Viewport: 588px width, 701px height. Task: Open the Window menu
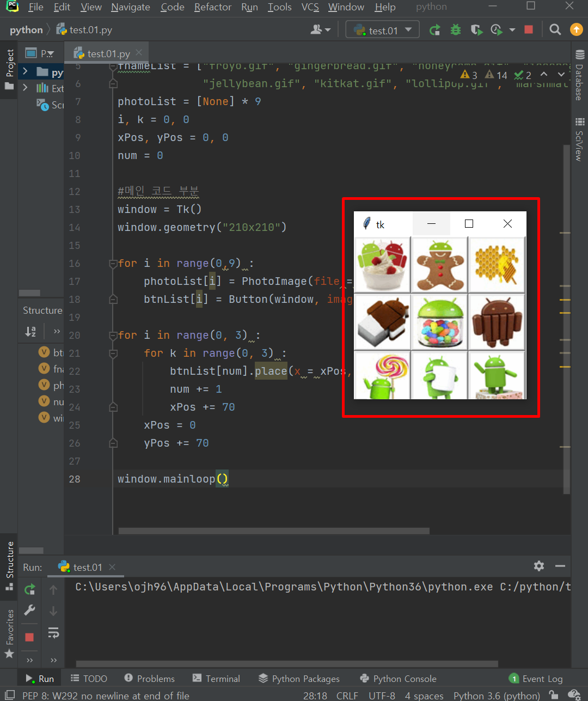346,7
